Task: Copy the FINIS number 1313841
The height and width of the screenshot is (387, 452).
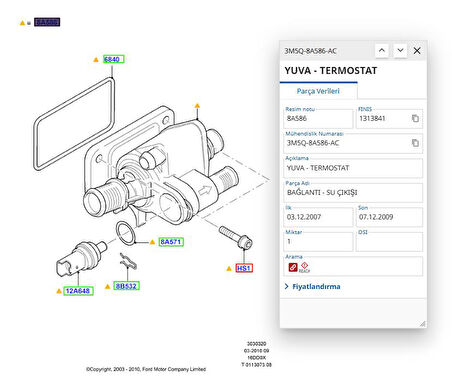Action: pyautogui.click(x=415, y=118)
